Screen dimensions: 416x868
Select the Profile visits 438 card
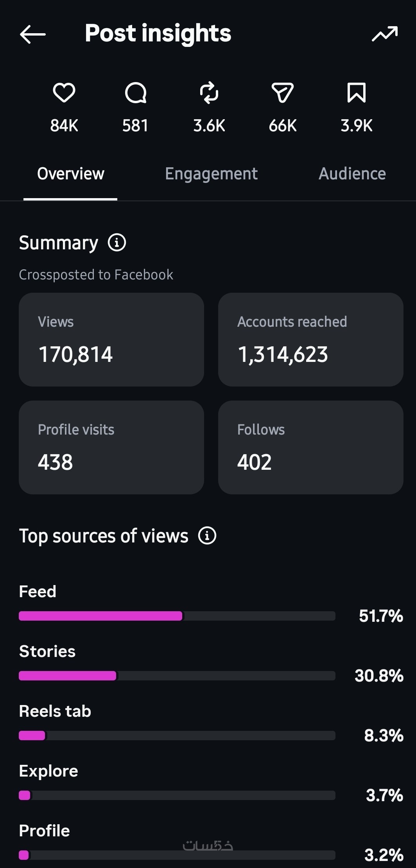[111, 447]
